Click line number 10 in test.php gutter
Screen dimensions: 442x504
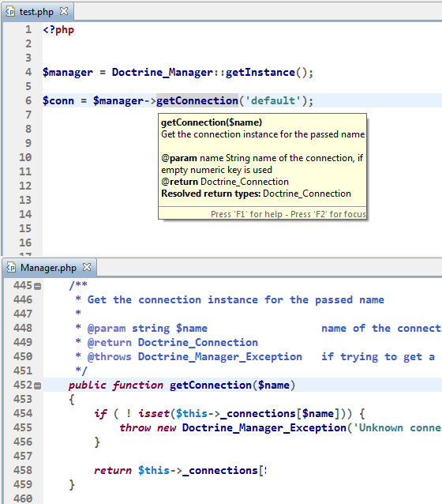[25, 157]
